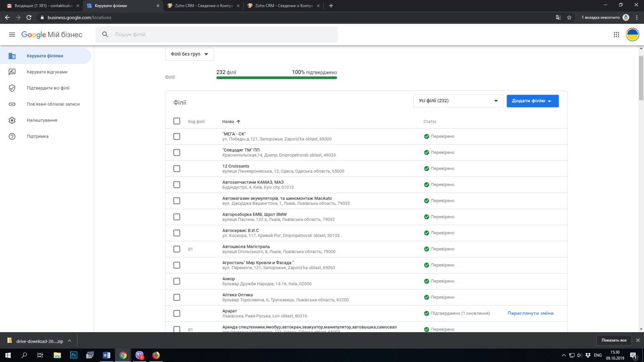Viewport: 644px width, 362px height.
Task: Show hidden system tray icons
Action: pyautogui.click(x=563, y=355)
